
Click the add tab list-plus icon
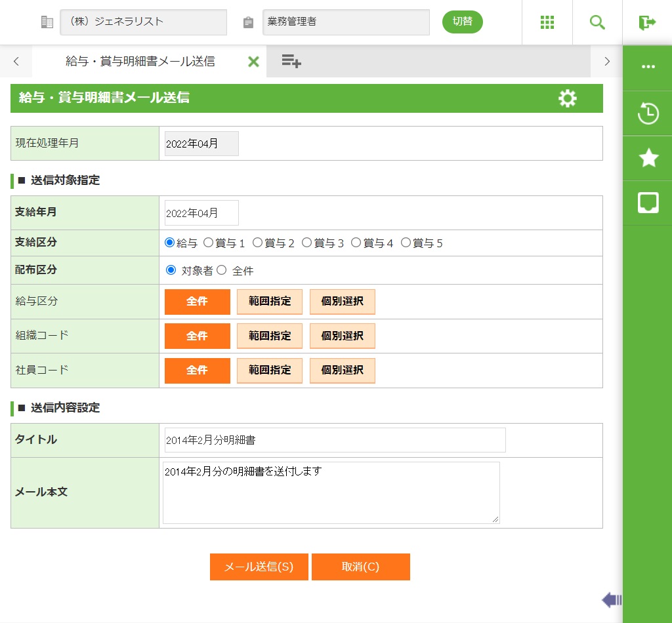[x=291, y=62]
